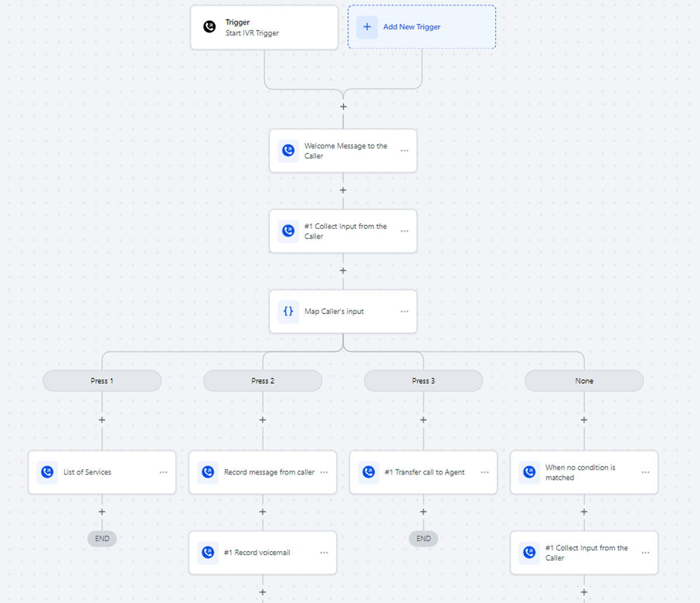Click the List of Services phone icon
Image resolution: width=700 pixels, height=603 pixels.
coord(47,472)
